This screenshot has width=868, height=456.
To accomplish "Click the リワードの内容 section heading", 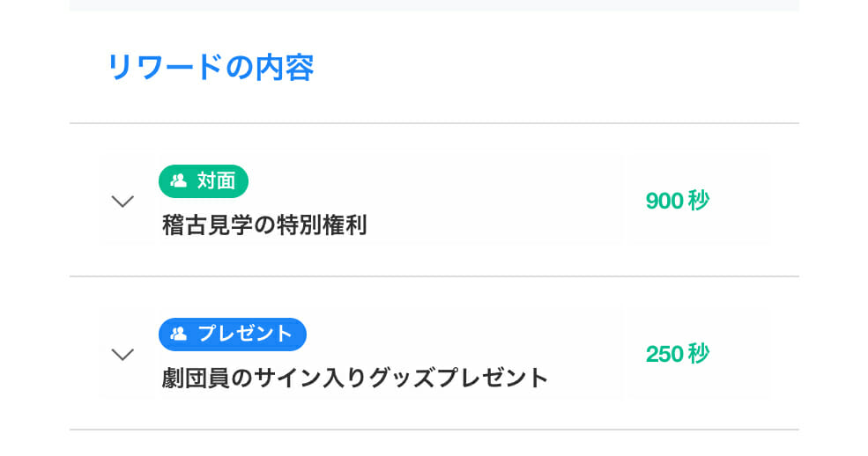I will 210,68.
